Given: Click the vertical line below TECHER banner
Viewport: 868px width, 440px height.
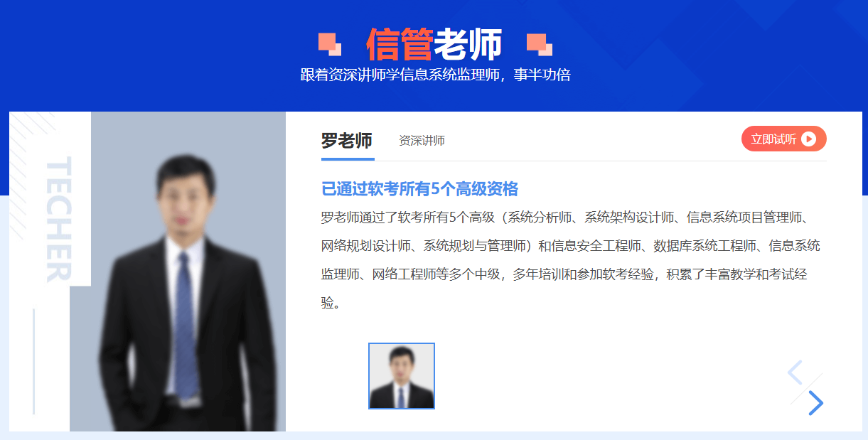Looking at the screenshot, I should (33, 361).
